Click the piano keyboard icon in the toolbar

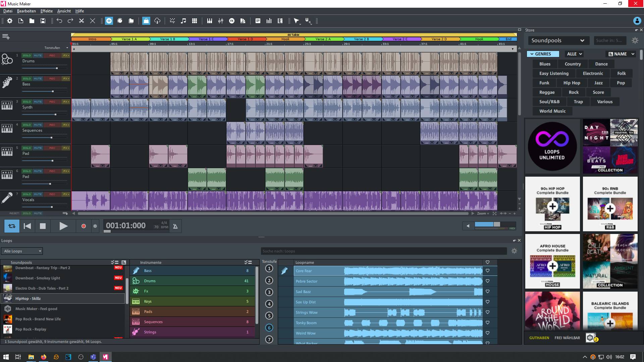[x=210, y=21]
